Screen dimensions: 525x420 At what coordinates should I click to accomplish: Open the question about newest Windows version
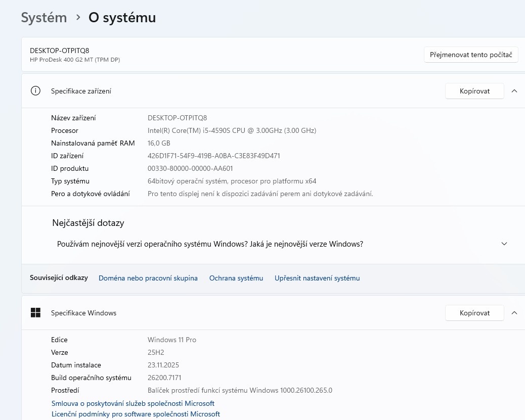pos(210,244)
